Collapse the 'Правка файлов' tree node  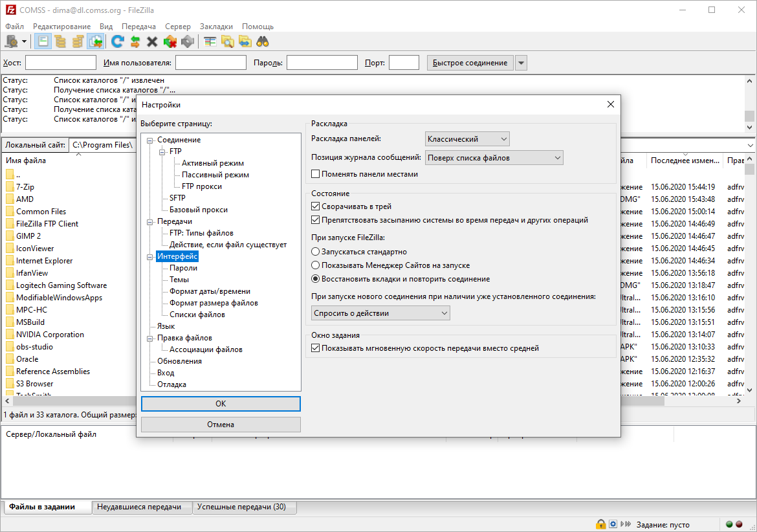point(149,338)
